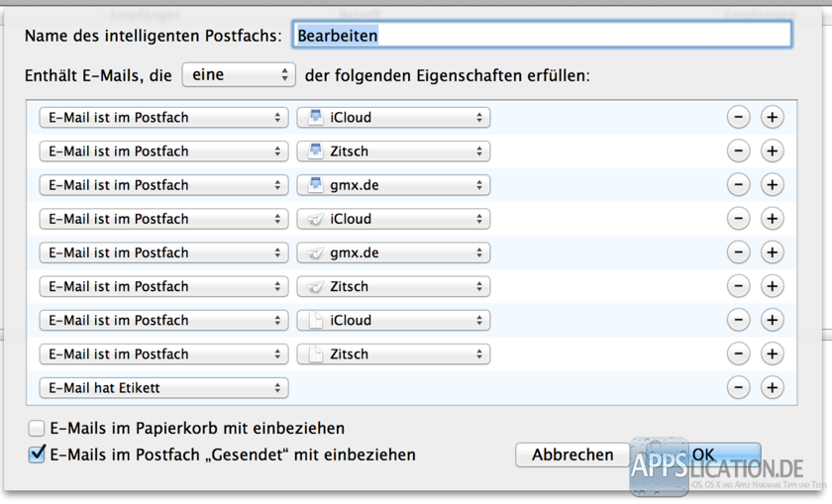Add a rule after Zitsch sent-mailbox row
The width and height of the screenshot is (832, 504).
[772, 286]
